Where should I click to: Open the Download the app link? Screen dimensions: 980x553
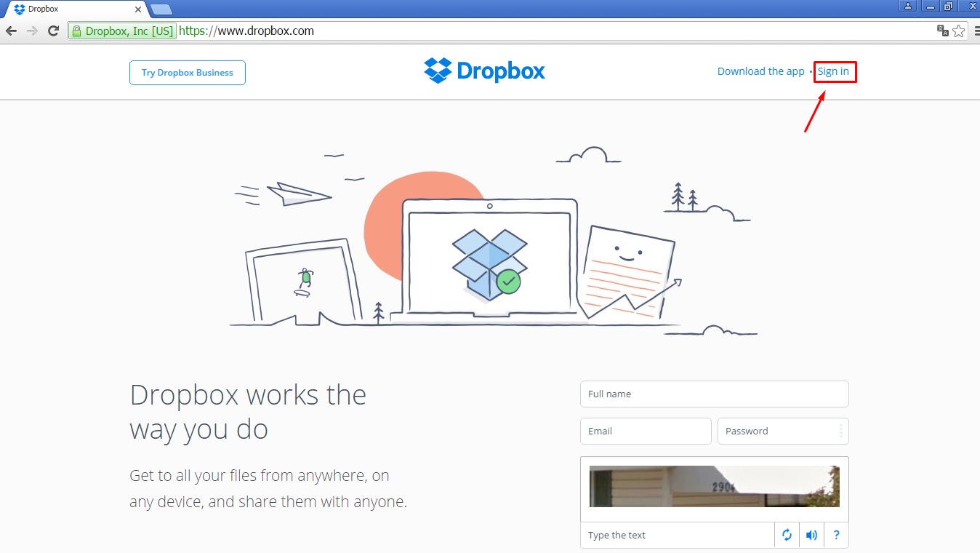pos(760,71)
